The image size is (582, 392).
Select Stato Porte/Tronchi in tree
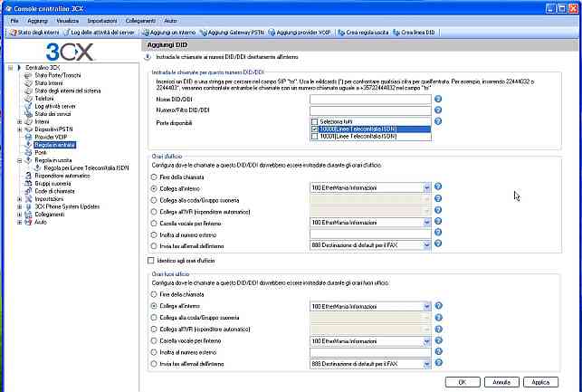[x=58, y=75]
